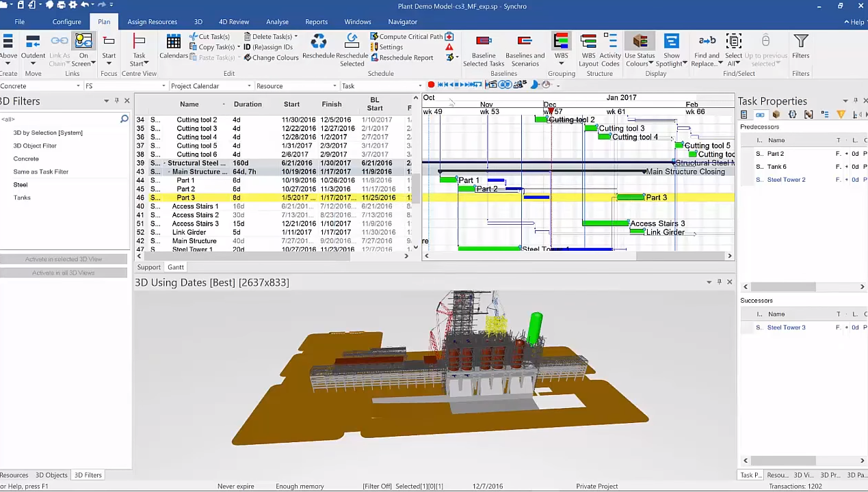Click Baseline Selected Tasks
The width and height of the screenshot is (868, 492).
[x=484, y=51]
